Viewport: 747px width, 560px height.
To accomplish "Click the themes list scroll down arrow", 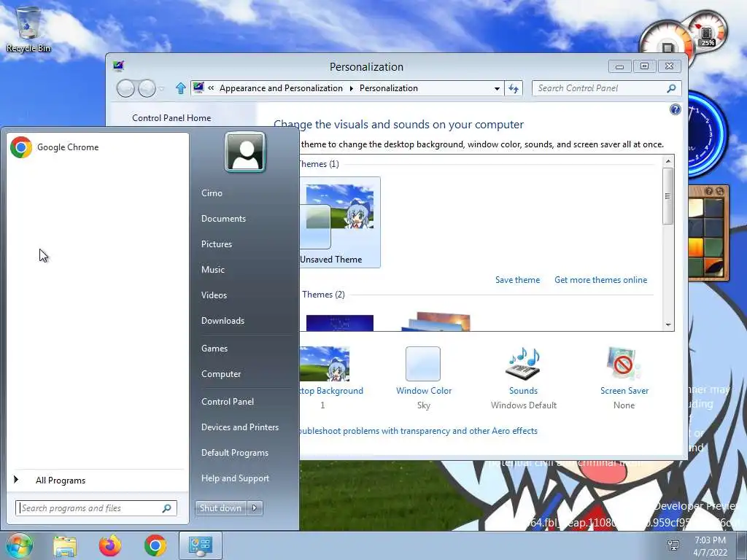I will pos(668,324).
